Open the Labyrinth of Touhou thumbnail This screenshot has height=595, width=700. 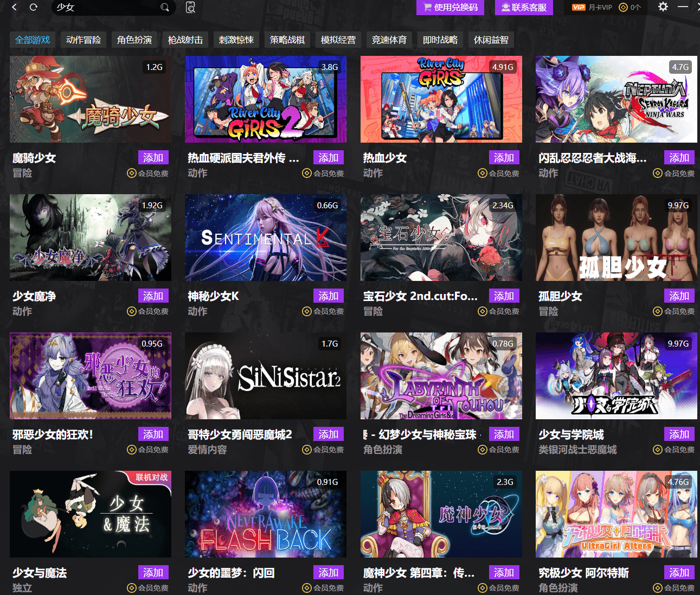[441, 376]
